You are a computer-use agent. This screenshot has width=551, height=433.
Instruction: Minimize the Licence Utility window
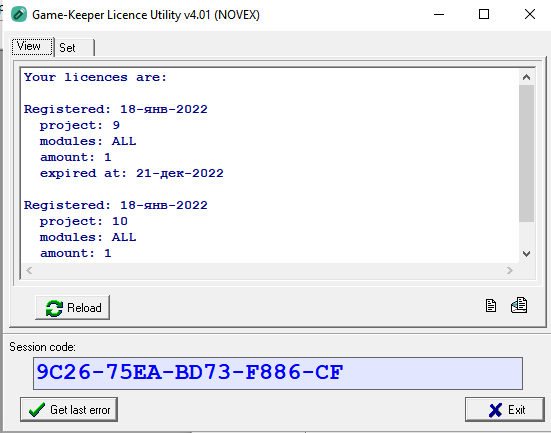[x=439, y=14]
